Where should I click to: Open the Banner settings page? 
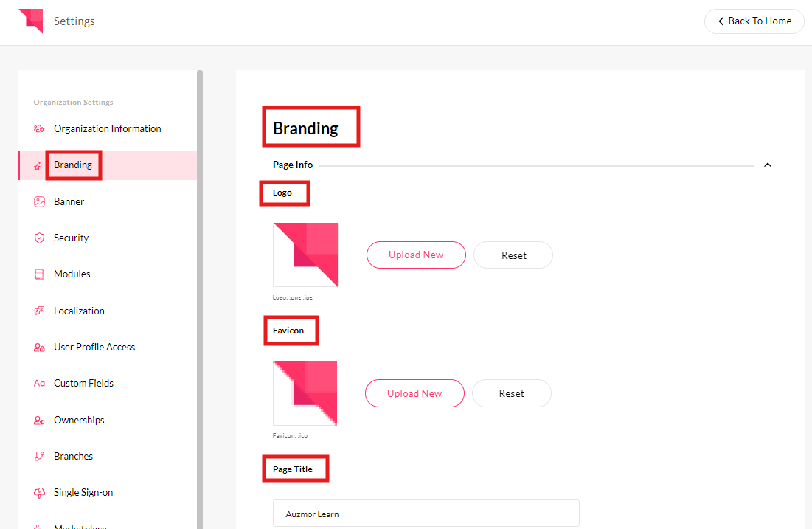coord(108,201)
